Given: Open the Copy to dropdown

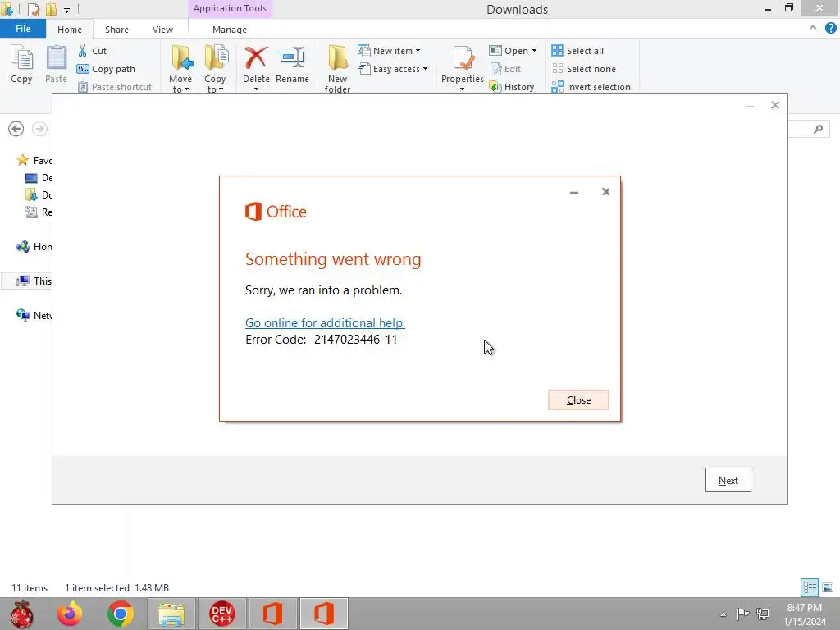Looking at the screenshot, I should point(215,69).
